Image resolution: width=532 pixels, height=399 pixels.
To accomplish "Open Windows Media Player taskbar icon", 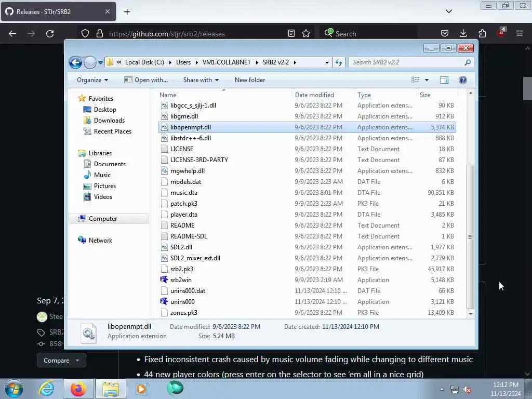I will click(x=141, y=389).
